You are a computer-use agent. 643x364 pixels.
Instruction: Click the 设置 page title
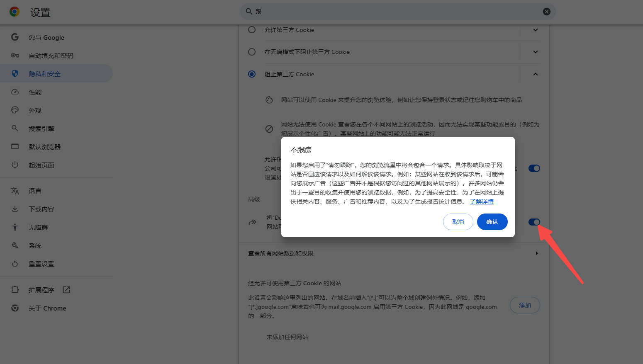(40, 12)
